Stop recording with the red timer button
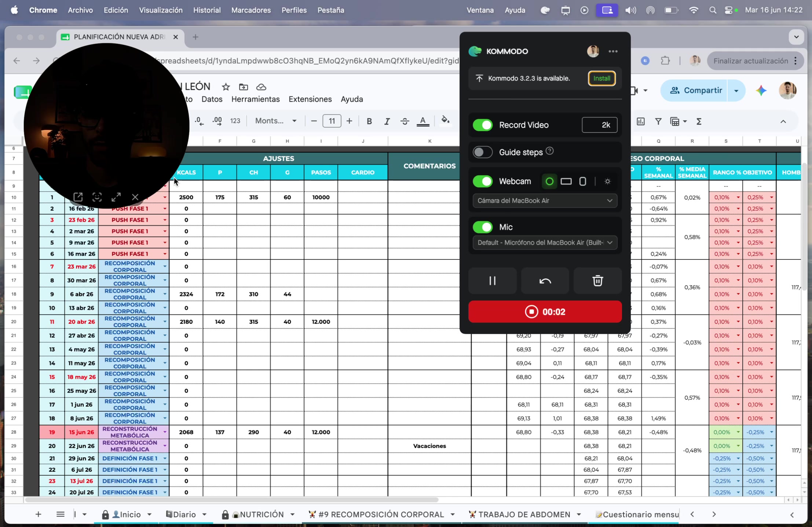Image resolution: width=812 pixels, height=527 pixels. coord(545,312)
